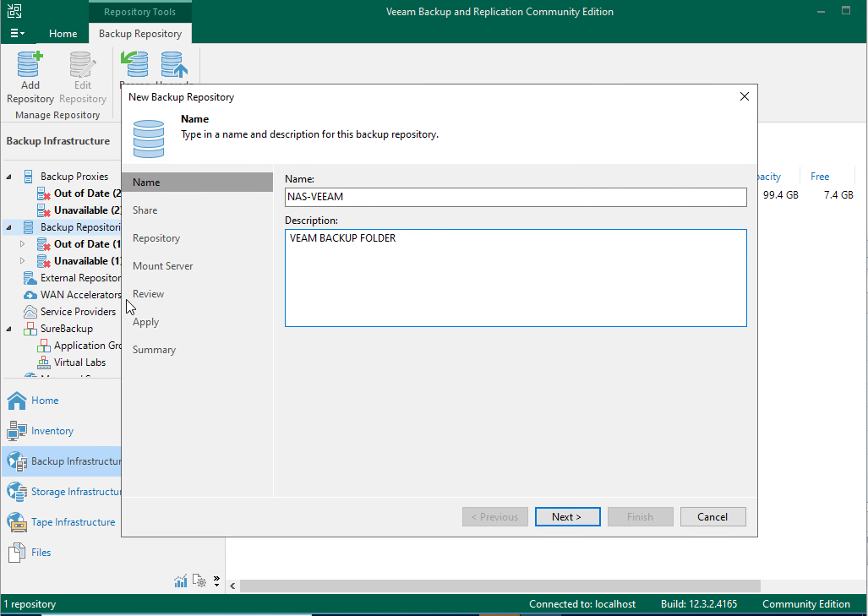Open the navigation pane overflow chevron menu
The width and height of the screenshot is (868, 616).
point(216,581)
